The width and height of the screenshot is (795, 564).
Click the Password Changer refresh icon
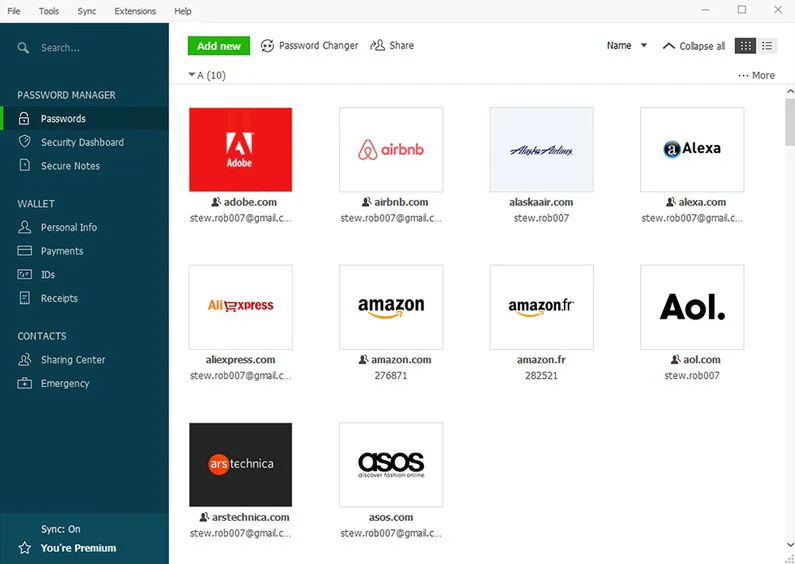pos(267,46)
